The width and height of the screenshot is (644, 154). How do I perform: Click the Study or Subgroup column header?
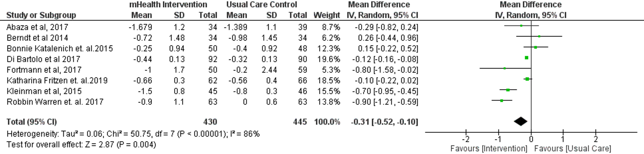41,15
